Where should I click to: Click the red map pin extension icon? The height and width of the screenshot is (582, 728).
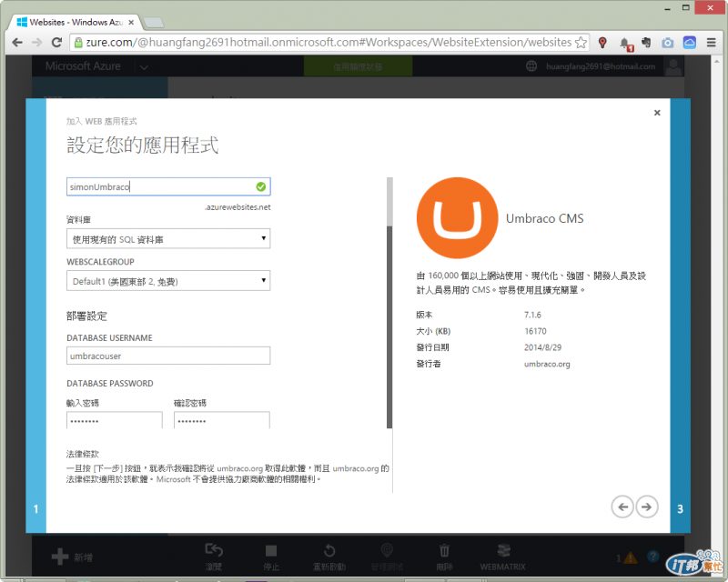point(602,43)
